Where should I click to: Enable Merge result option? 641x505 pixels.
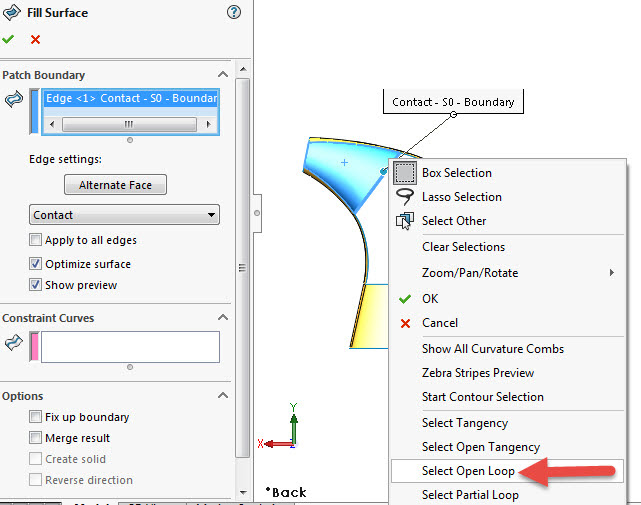(x=35, y=438)
